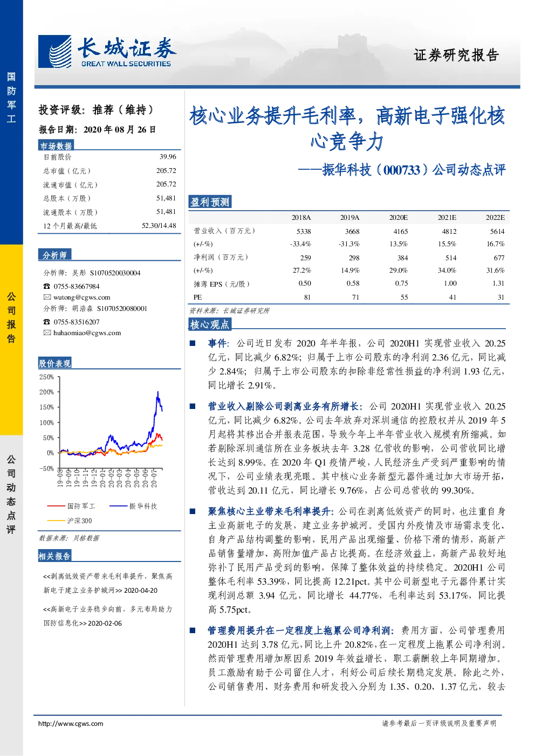Click heading 营业收入剔除公司剥离业务有所增长

pos(285,406)
